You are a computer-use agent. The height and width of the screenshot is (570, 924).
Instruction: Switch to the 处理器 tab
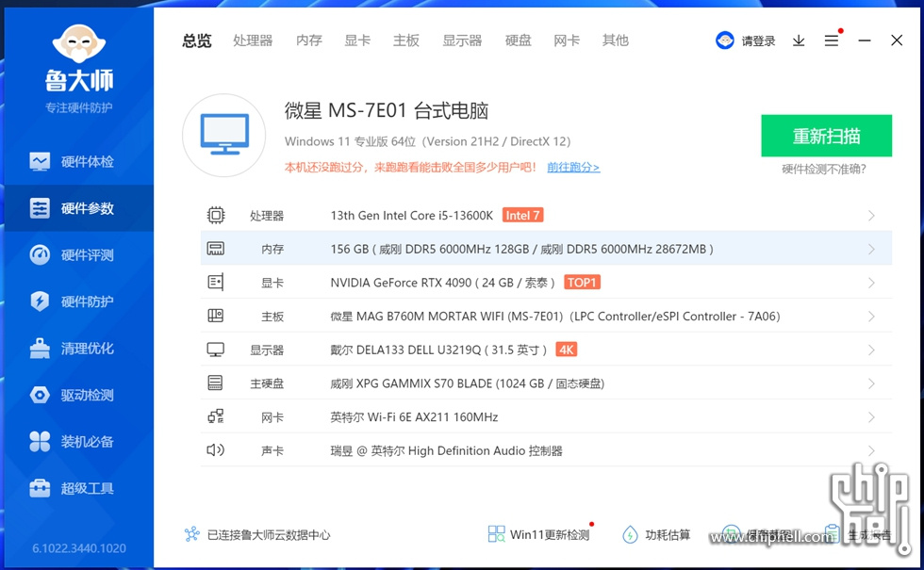253,41
